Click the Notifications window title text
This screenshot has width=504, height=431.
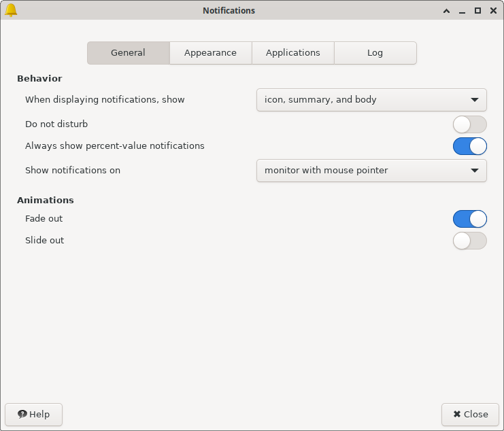(x=229, y=11)
